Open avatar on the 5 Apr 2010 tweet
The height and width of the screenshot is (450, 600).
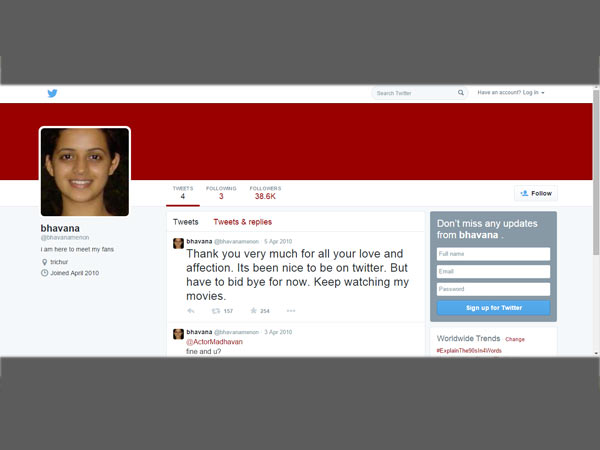point(178,243)
